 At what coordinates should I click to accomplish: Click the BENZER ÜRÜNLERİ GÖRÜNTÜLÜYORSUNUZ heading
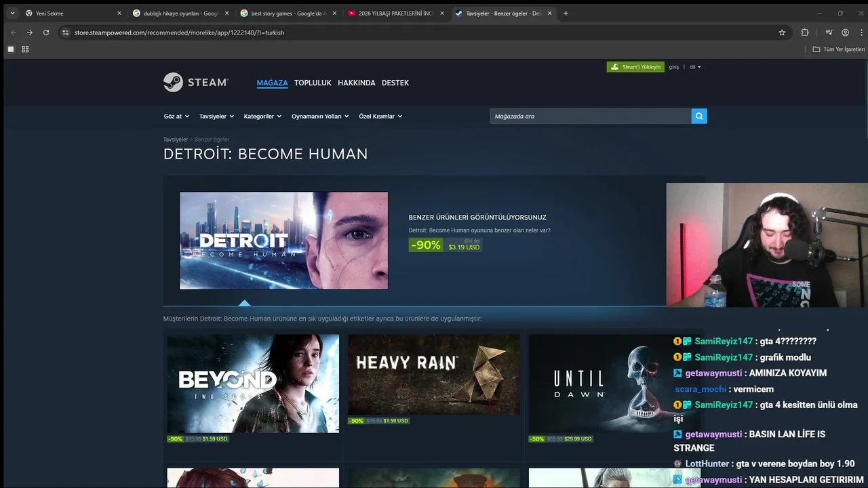477,218
